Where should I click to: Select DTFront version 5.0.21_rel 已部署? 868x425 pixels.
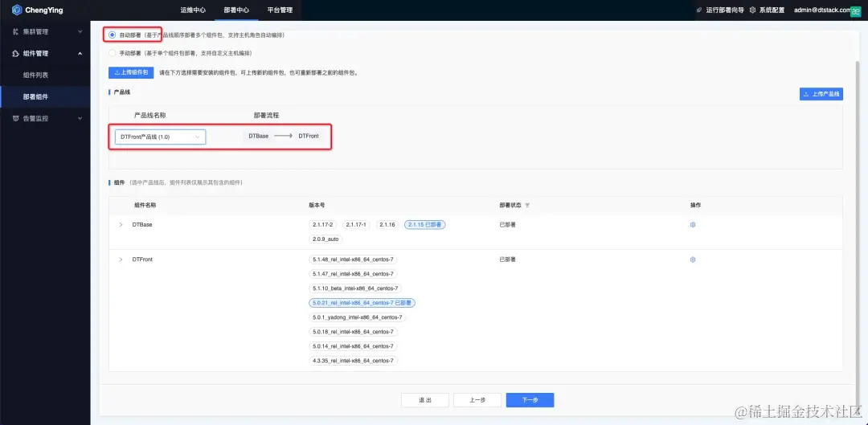(362, 303)
